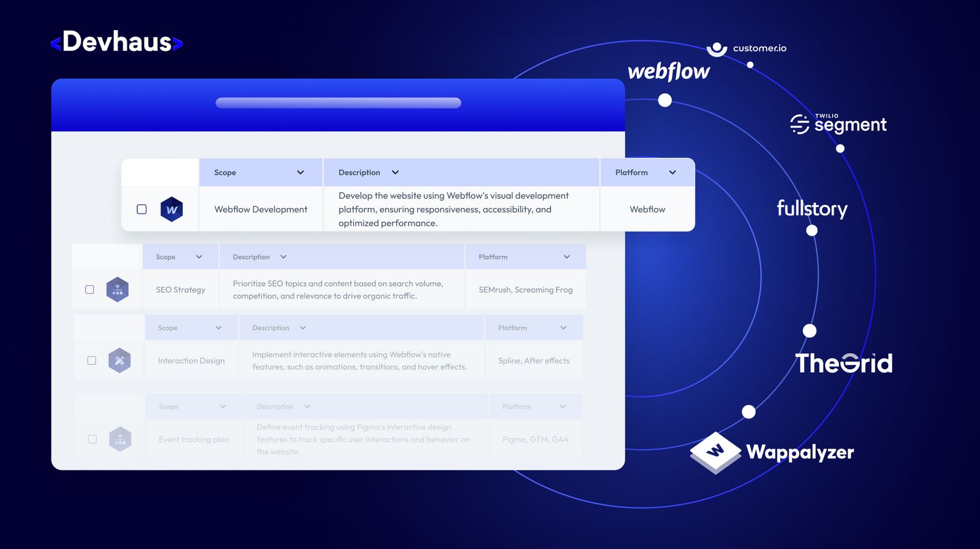
Task: Click description starting 'Develop the website using'
Action: (454, 209)
